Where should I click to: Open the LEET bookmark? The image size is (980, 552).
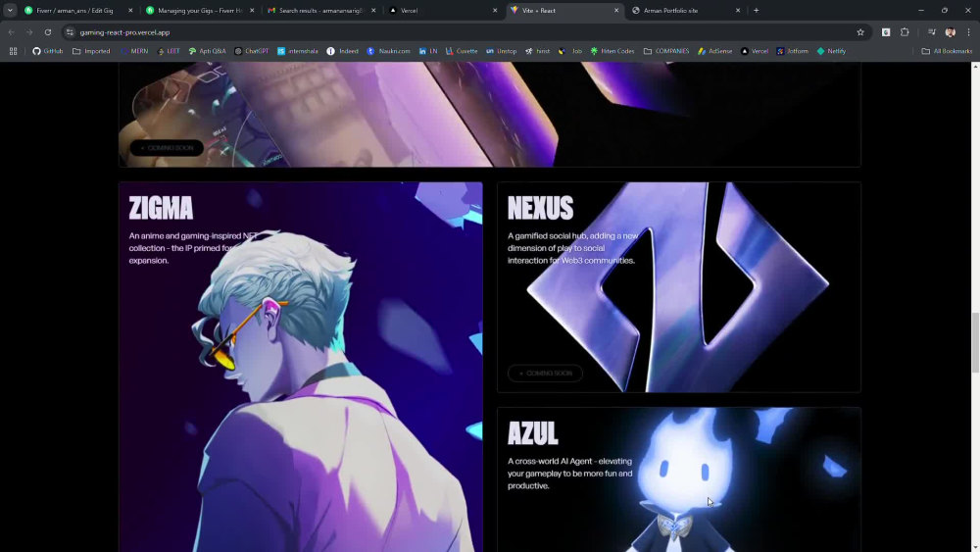pyautogui.click(x=169, y=51)
